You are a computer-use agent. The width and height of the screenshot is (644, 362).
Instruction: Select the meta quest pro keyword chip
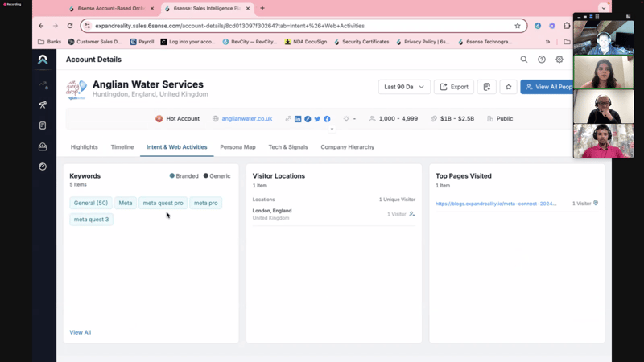[x=163, y=203]
